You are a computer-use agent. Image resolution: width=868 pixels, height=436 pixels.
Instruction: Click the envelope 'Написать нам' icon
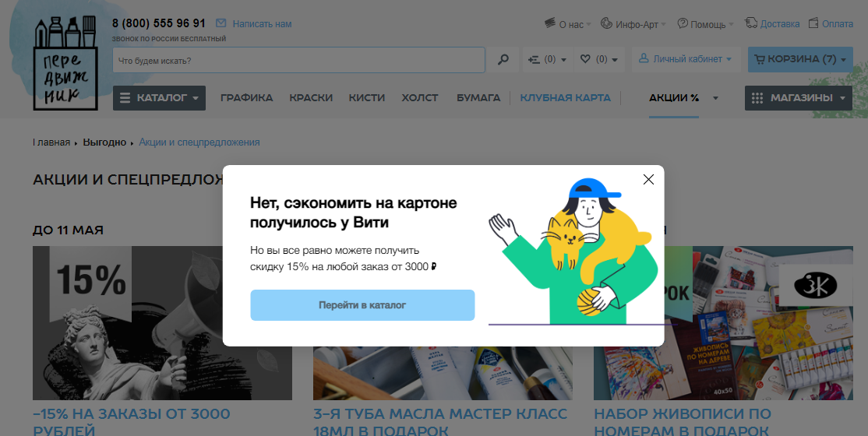(221, 24)
